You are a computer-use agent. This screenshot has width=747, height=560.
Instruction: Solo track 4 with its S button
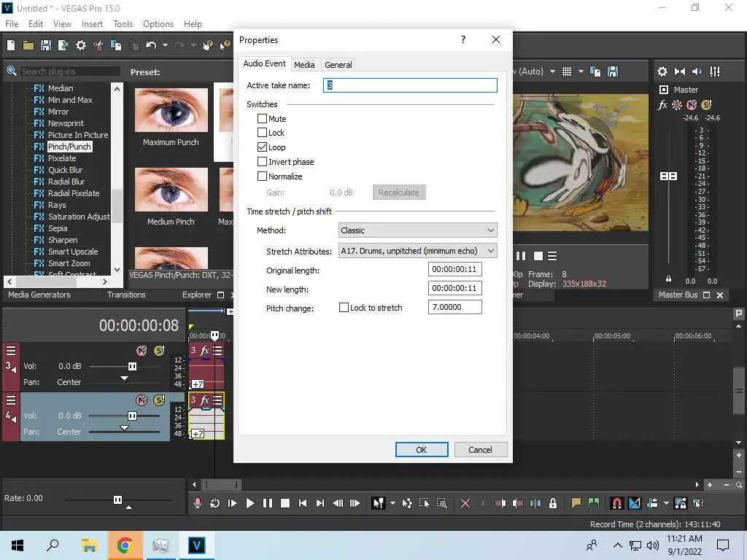click(x=159, y=400)
